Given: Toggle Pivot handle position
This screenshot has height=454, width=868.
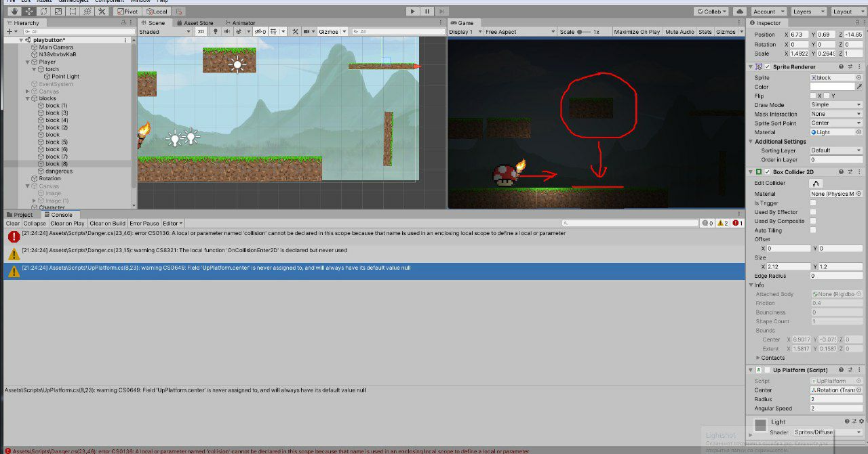Looking at the screenshot, I should pos(128,12).
